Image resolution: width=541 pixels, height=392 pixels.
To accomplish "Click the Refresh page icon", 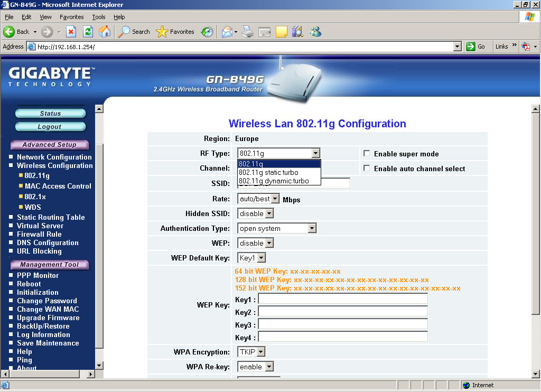I will (88, 32).
